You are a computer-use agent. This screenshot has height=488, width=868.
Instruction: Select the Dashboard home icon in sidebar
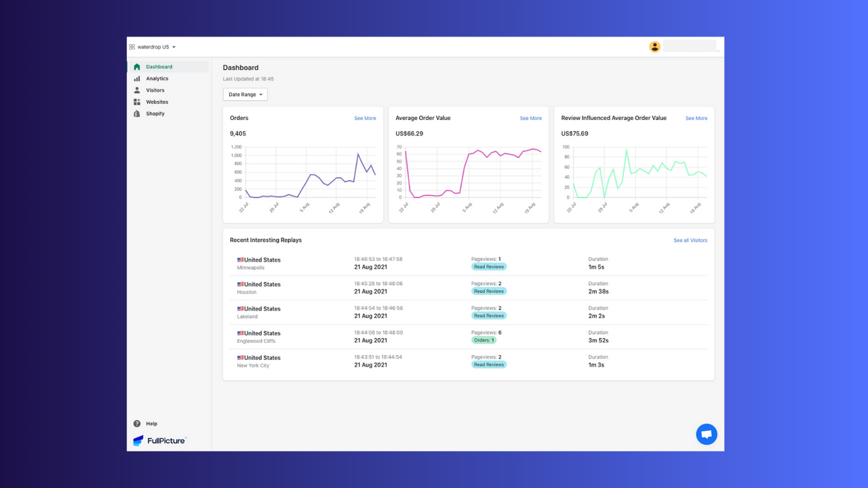[137, 66]
